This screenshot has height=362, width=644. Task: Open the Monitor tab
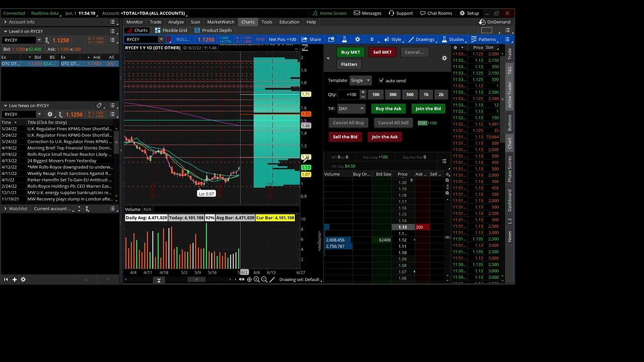pos(134,22)
